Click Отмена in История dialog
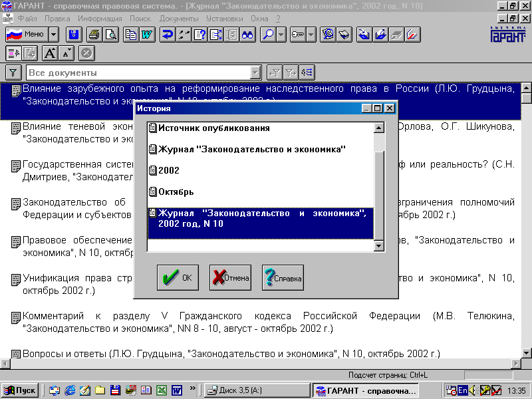Image resolution: width=532 pixels, height=399 pixels. [230, 277]
